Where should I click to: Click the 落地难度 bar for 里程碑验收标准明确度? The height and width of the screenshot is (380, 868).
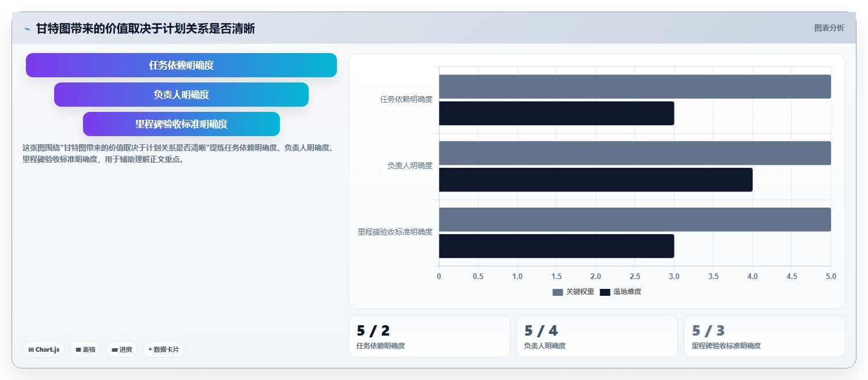(556, 246)
